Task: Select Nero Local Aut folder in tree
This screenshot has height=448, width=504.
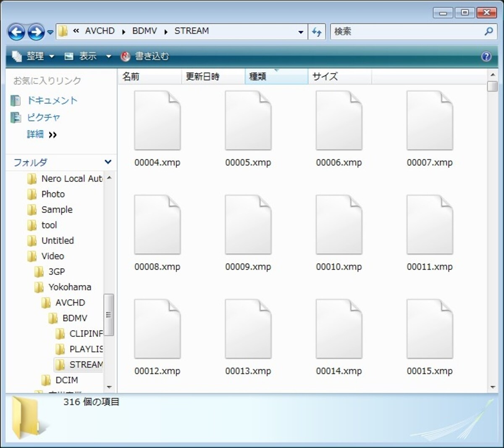Action: pos(65,179)
